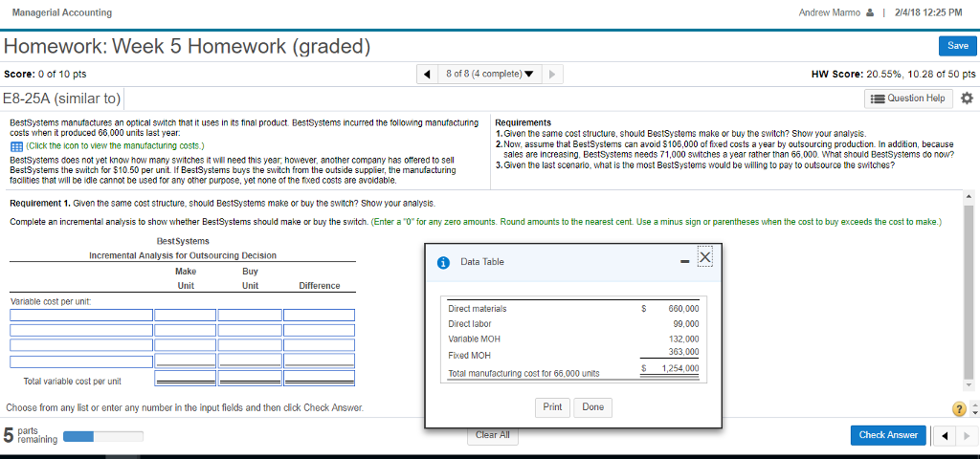Click scroll up arrow of question panel

pyautogui.click(x=970, y=196)
